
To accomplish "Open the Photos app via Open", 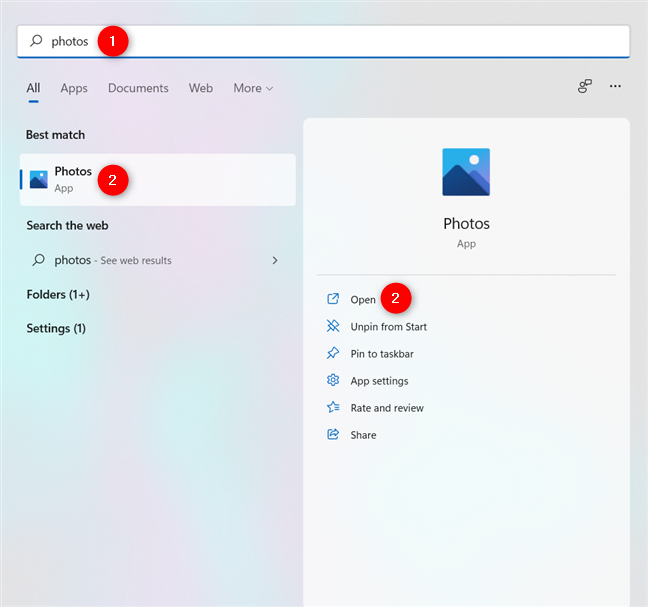I will (x=363, y=300).
